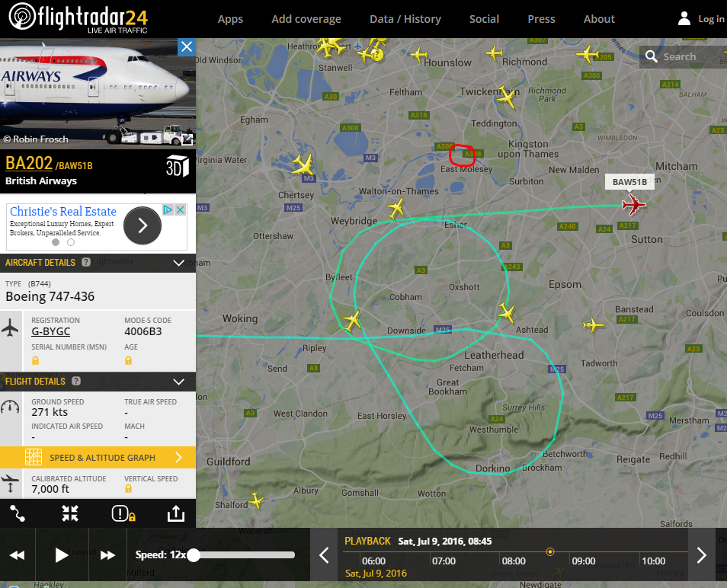Select the second ad carousel dot
The height and width of the screenshot is (588, 727).
(71, 242)
